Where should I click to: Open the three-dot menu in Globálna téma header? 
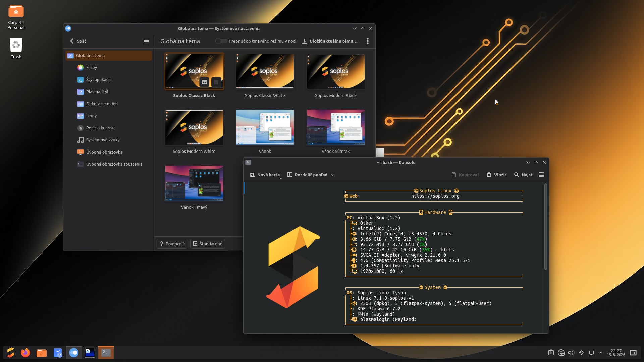click(368, 41)
